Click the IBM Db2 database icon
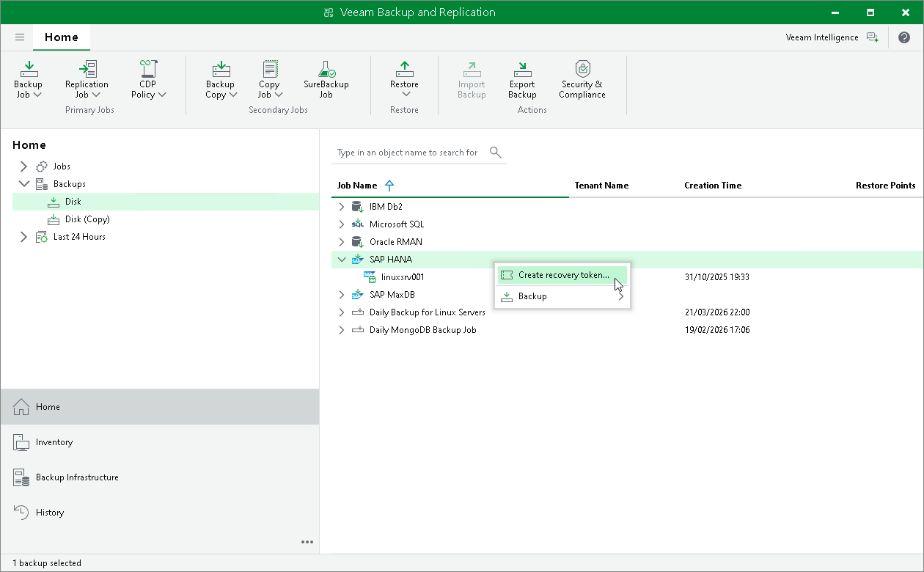924x572 pixels. click(x=358, y=207)
